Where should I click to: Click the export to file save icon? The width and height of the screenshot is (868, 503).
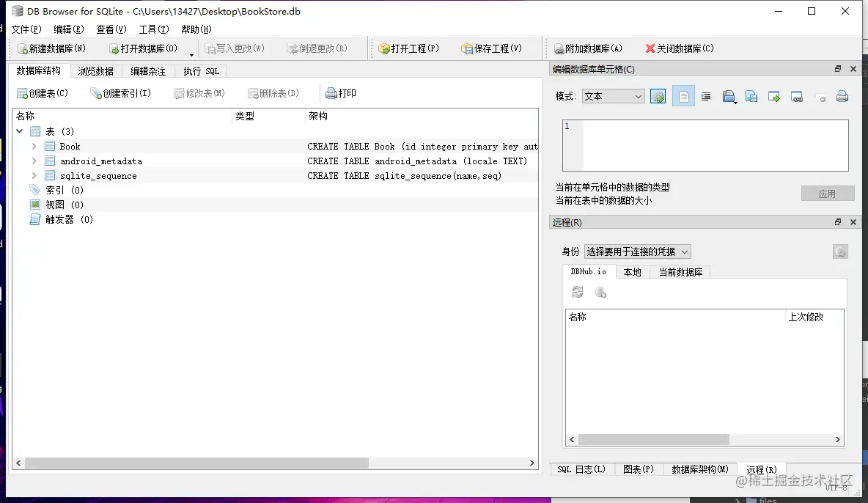(751, 96)
